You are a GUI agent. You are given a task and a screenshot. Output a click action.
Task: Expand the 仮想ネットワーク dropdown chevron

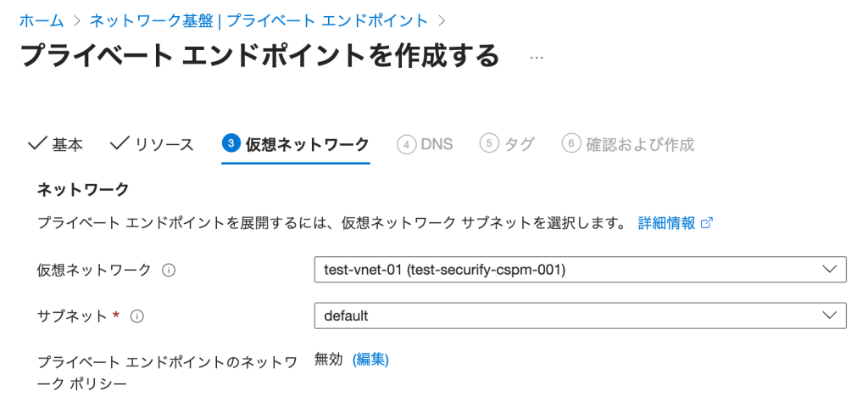[x=828, y=270]
